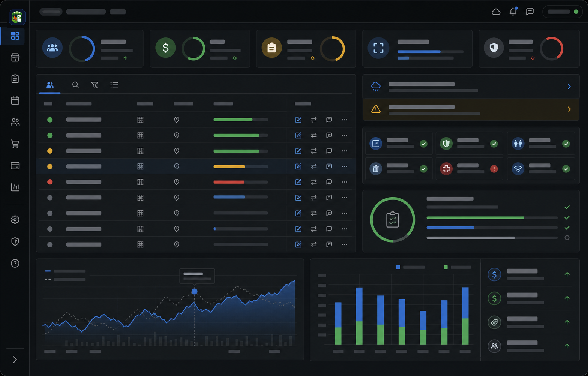Select the people tab above the table
This screenshot has height=376, width=588.
click(50, 85)
